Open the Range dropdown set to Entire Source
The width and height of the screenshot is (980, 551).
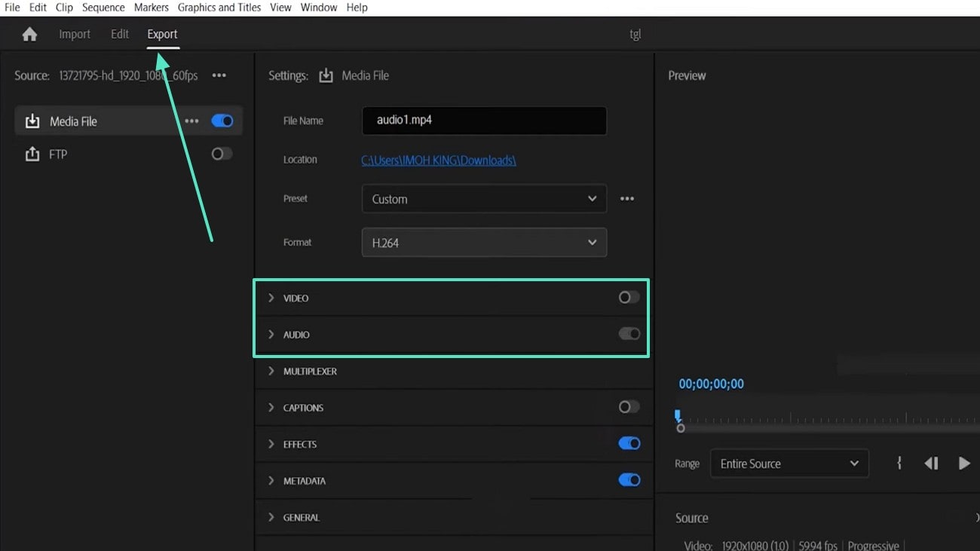pos(789,463)
